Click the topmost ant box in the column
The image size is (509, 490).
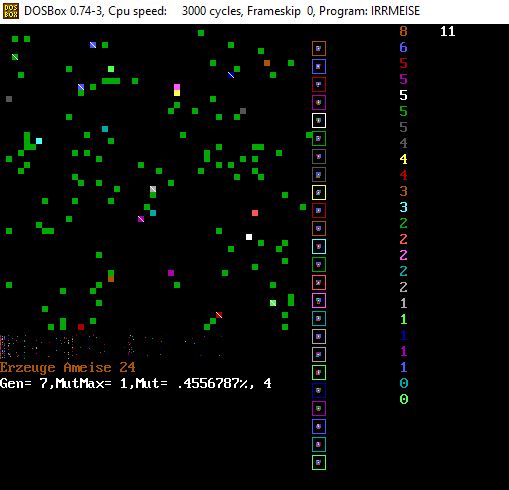(319, 48)
